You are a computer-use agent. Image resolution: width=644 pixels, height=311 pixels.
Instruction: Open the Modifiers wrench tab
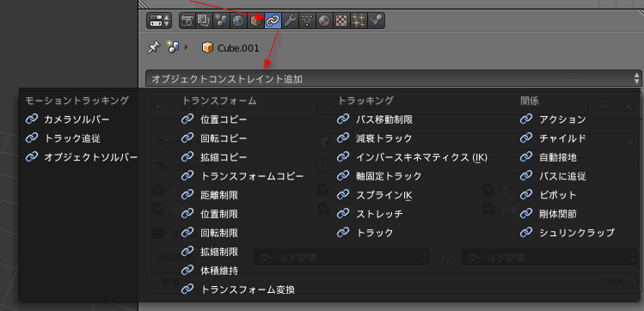point(290,21)
